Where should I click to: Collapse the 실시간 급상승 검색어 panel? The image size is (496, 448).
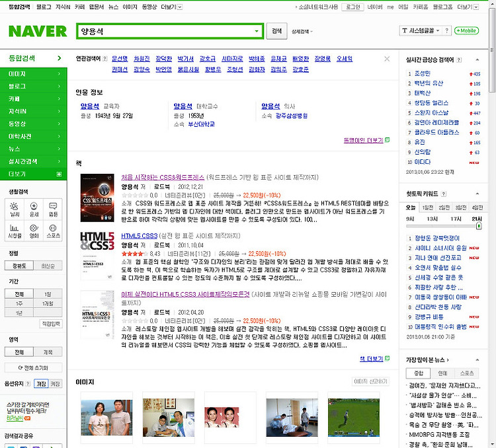click(477, 59)
